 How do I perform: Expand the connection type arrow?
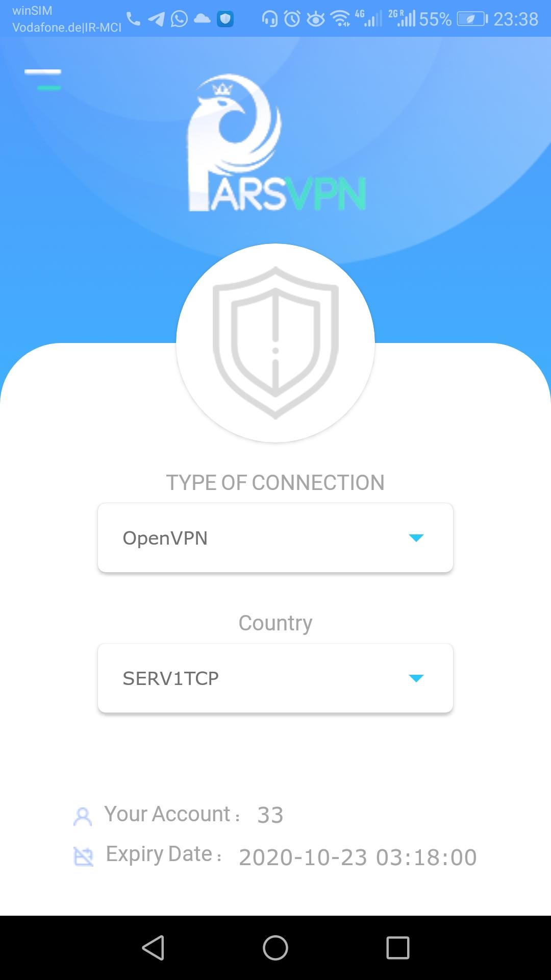(416, 538)
